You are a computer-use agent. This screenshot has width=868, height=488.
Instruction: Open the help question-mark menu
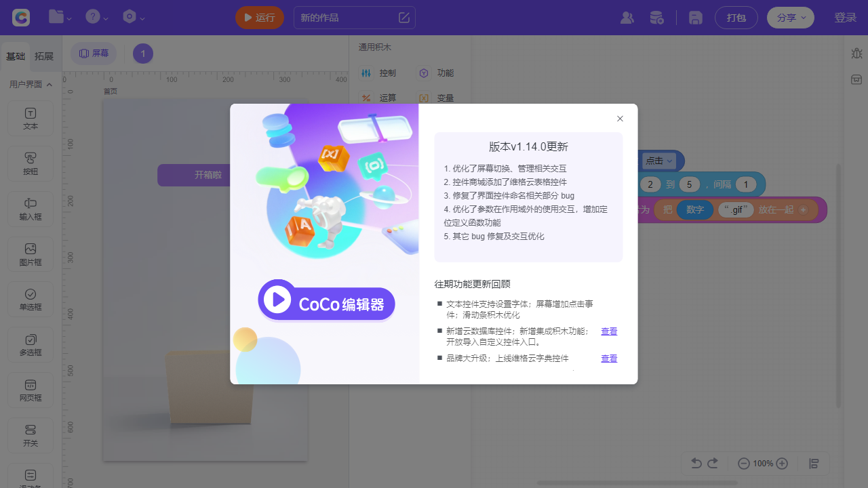[97, 18]
